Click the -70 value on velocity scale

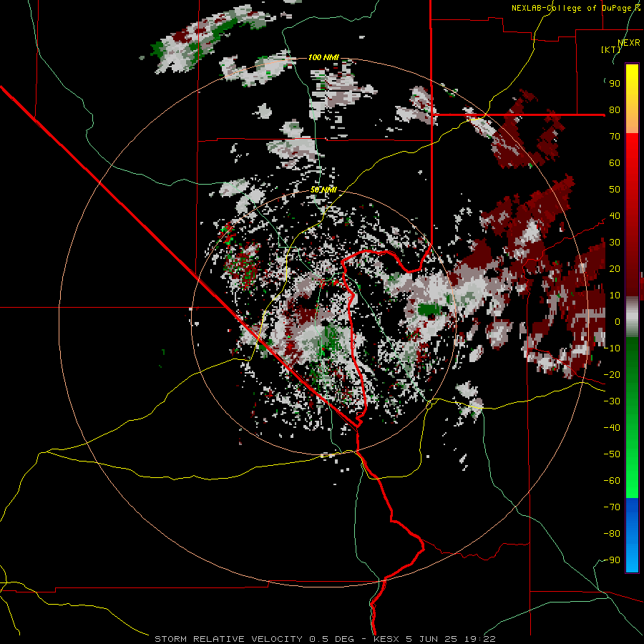click(x=612, y=507)
